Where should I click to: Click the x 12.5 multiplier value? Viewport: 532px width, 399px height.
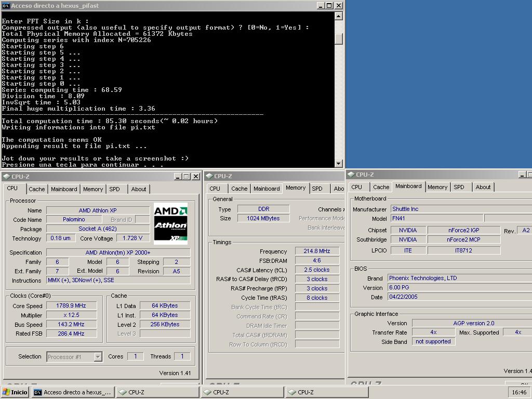tap(71, 315)
